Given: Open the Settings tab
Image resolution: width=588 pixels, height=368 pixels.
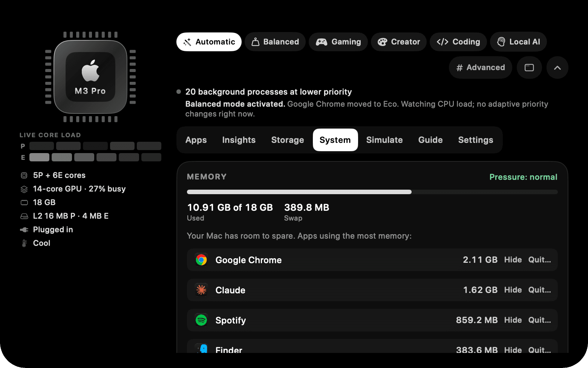Looking at the screenshot, I should pyautogui.click(x=476, y=140).
